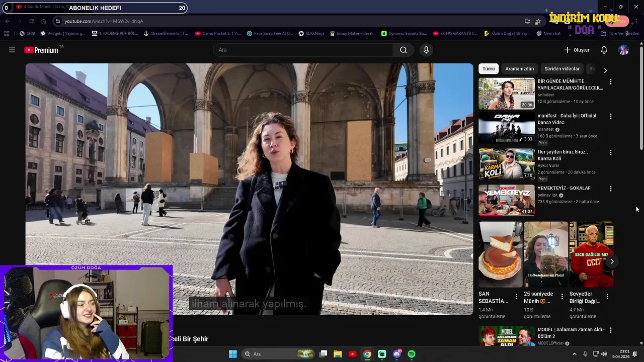Click the title YEMEKTEYİZ - GOKALAF
The image size is (644, 362).
coord(564,188)
